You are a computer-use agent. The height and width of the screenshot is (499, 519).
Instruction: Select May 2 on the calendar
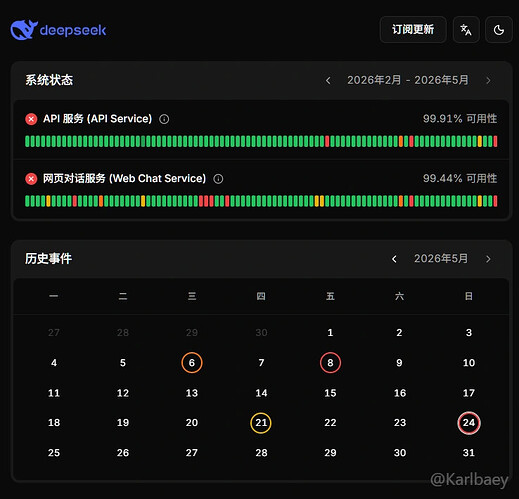point(399,332)
